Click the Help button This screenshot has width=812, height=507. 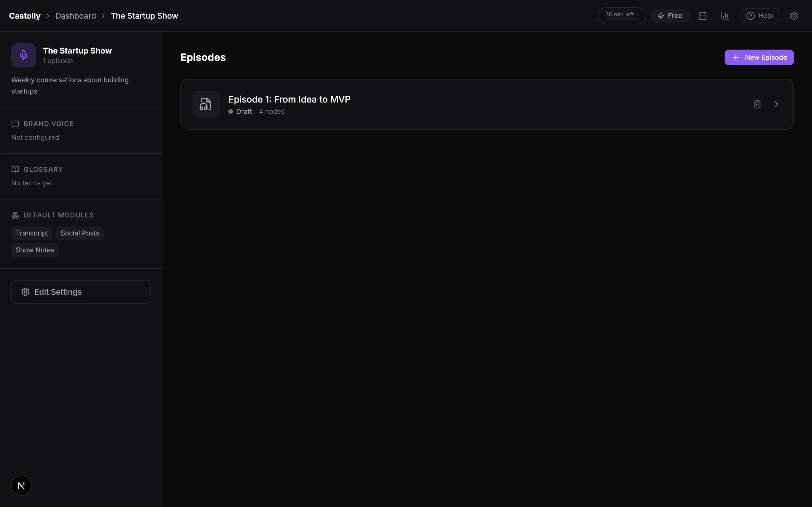pos(759,16)
